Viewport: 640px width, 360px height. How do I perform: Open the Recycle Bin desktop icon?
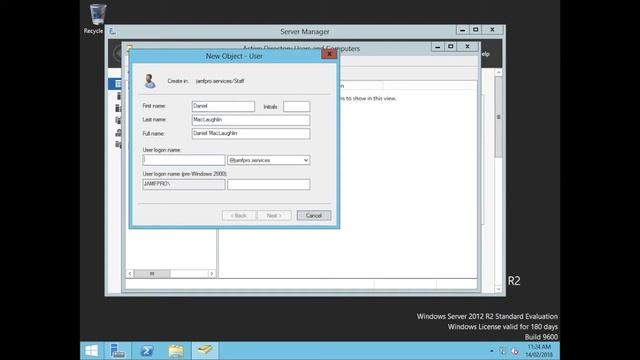(97, 19)
